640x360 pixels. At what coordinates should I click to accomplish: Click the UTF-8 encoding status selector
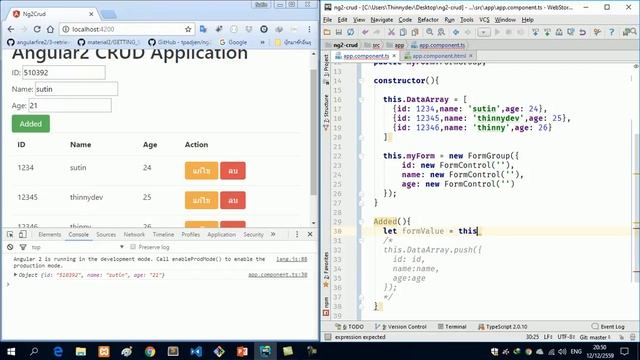tap(567, 337)
